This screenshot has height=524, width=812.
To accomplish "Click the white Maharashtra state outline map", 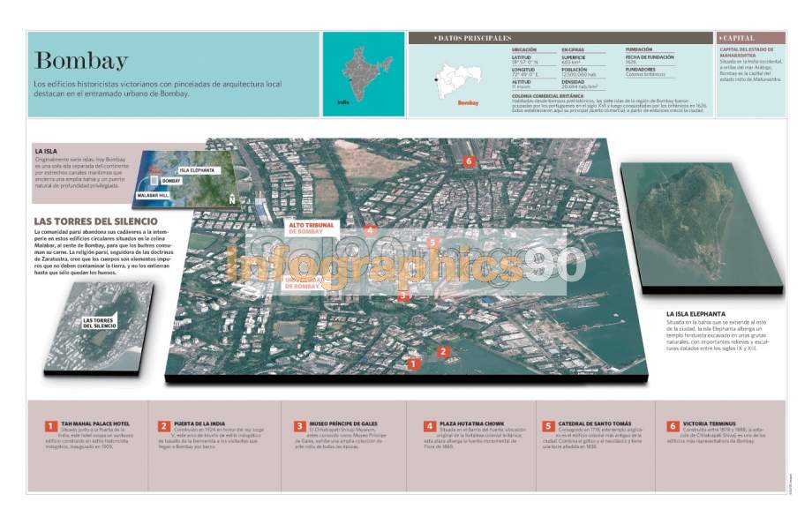I will pyautogui.click(x=458, y=79).
